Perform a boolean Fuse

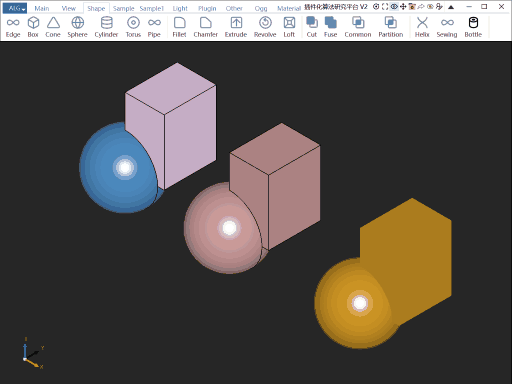click(x=331, y=27)
